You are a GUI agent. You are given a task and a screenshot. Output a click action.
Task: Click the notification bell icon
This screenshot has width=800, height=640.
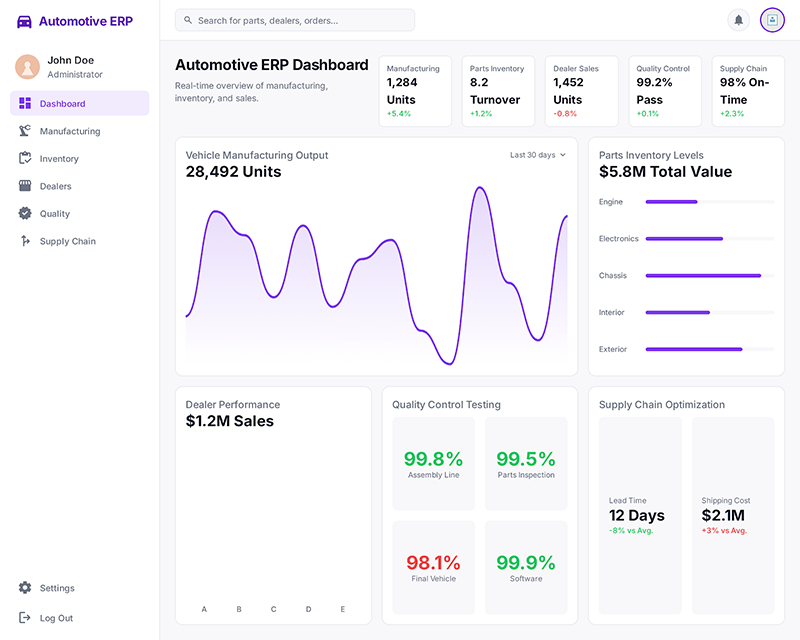click(739, 19)
